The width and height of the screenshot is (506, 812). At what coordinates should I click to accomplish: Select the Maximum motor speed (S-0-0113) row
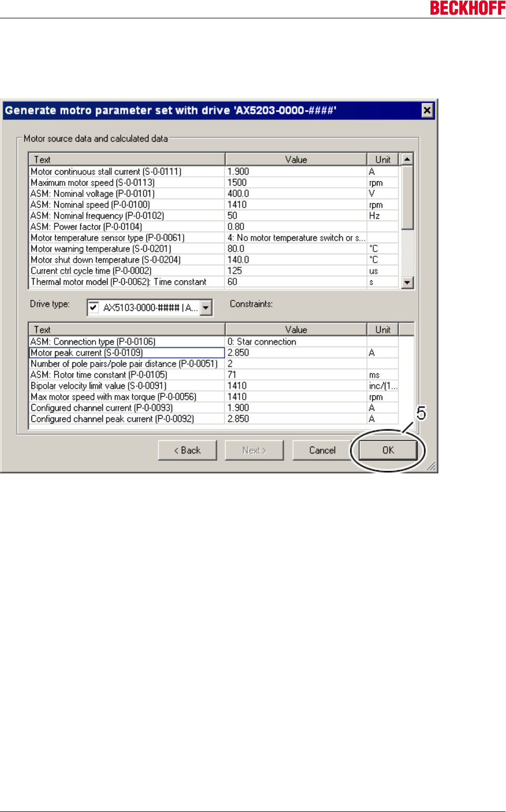click(x=214, y=182)
